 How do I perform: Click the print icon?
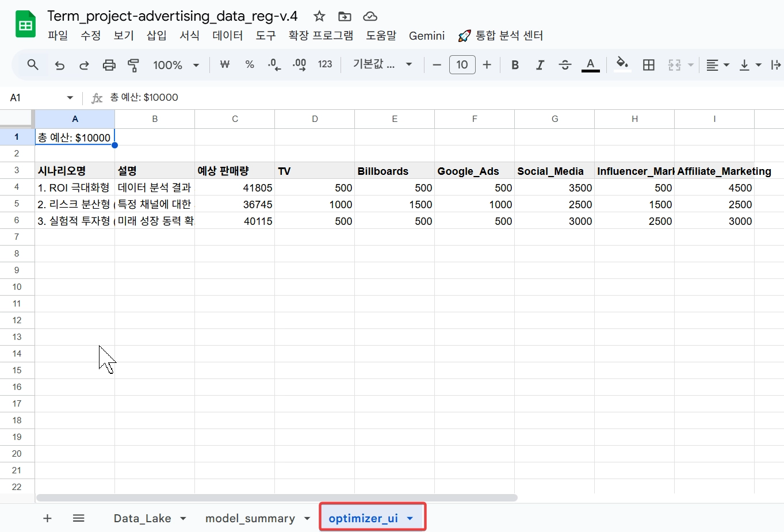109,65
